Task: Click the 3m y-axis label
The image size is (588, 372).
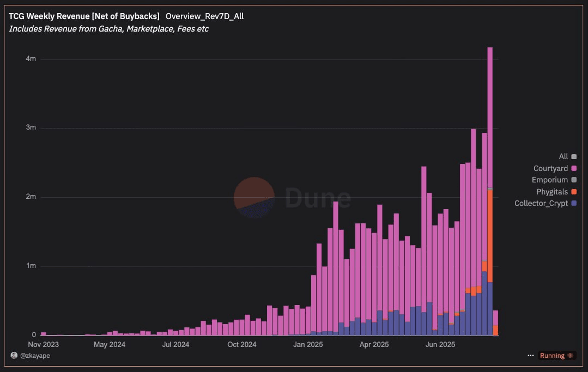Action: click(x=31, y=127)
